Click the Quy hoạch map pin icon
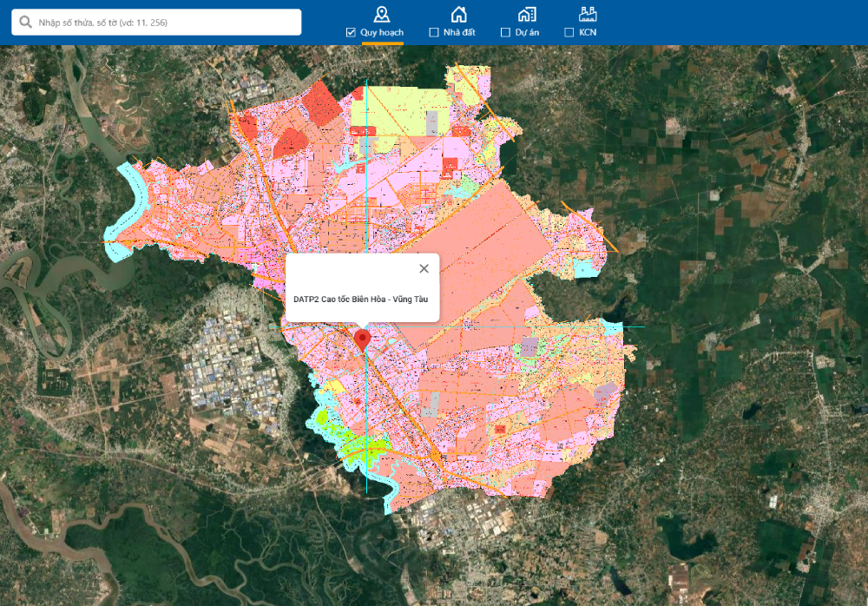Screen dimensions: 868x606 pos(381,14)
